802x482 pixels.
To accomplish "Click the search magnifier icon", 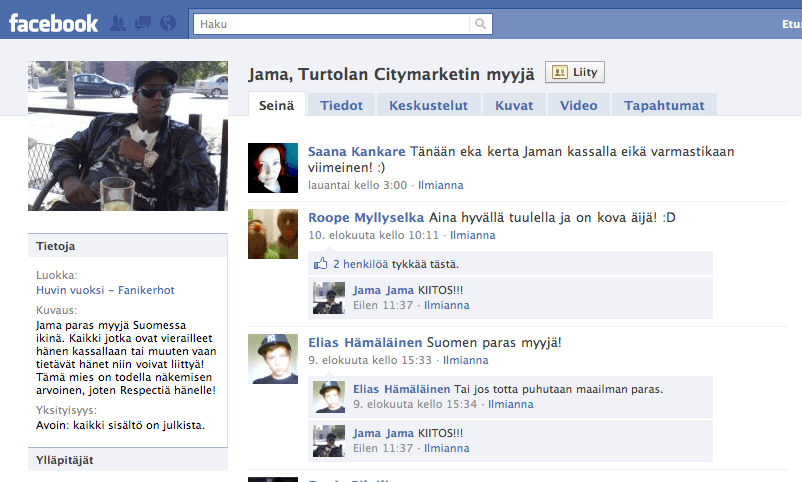I will 482,23.
